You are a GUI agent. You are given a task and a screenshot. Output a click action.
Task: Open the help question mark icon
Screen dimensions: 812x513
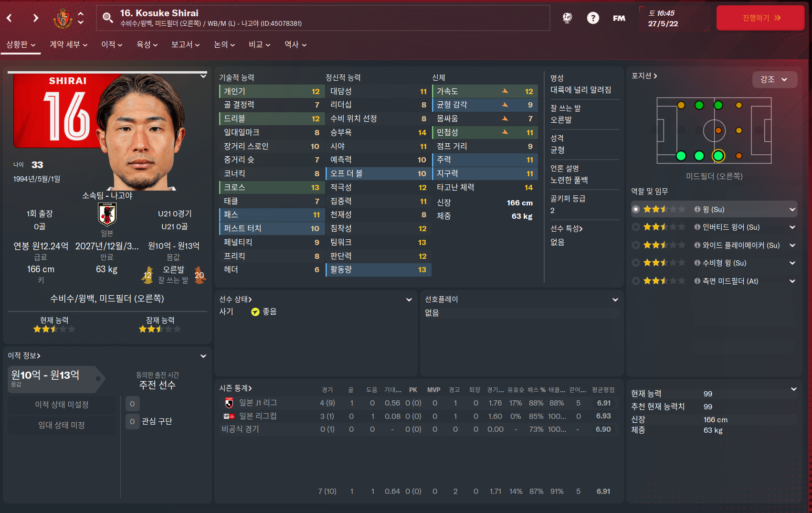593,18
